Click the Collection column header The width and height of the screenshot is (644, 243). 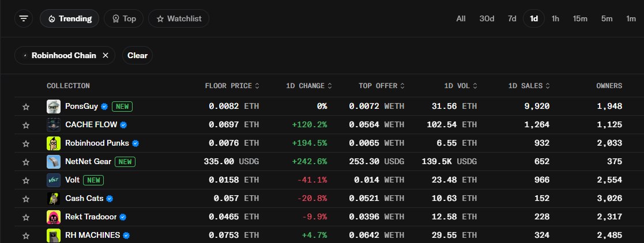coord(68,86)
